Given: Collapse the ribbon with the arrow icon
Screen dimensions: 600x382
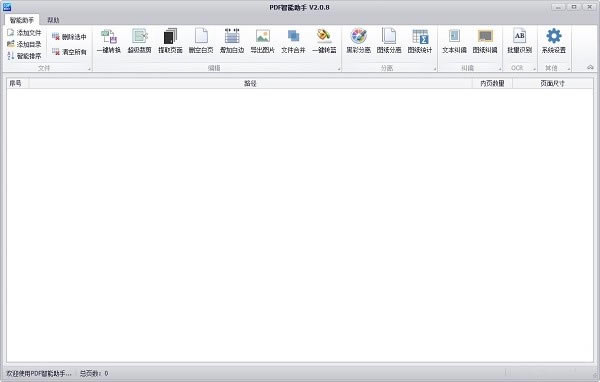Looking at the screenshot, I should tap(590, 68).
